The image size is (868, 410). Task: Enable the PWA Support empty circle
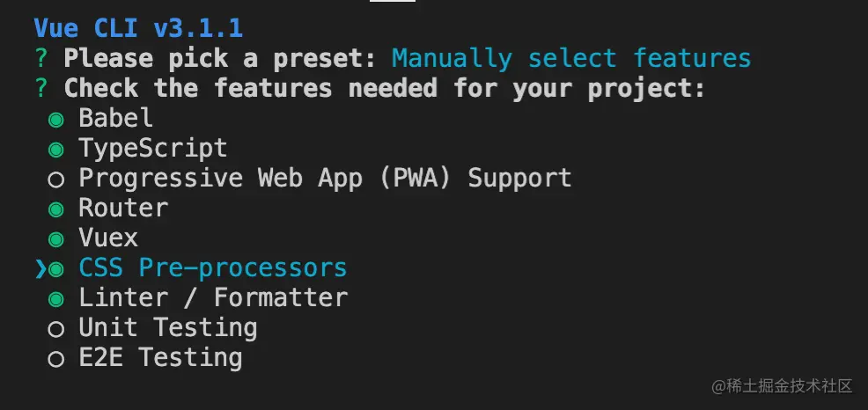pyautogui.click(x=56, y=179)
